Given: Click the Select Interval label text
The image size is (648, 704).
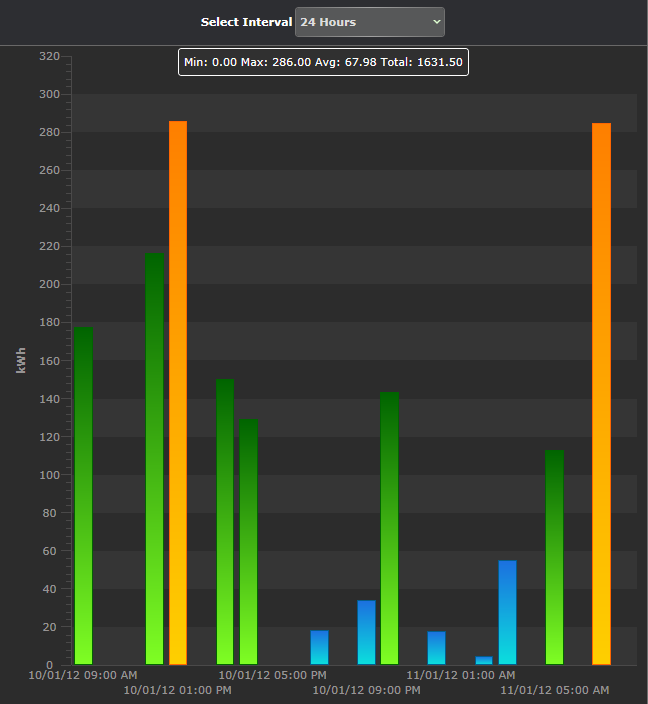Looking at the screenshot, I should coord(246,22).
